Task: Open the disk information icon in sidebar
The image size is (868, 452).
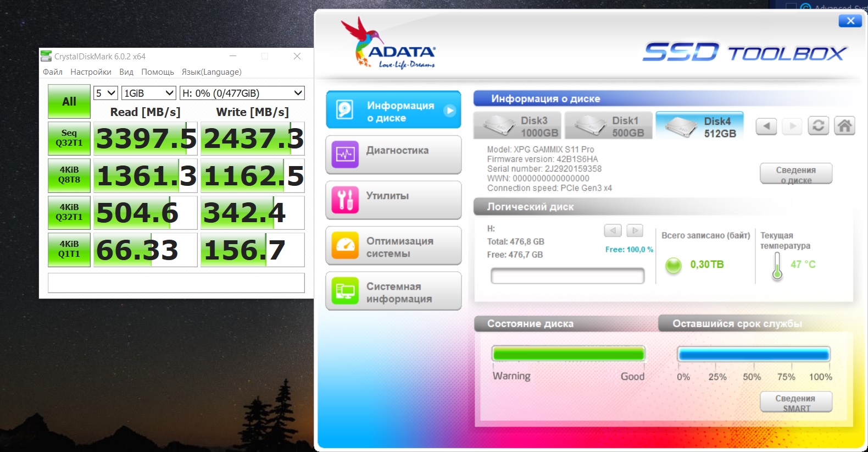Action: tap(344, 109)
